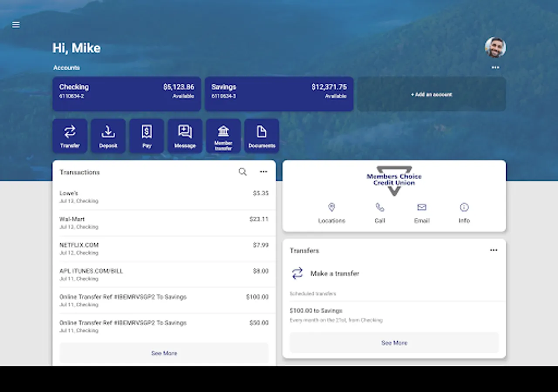Open the Documents icon

pyautogui.click(x=262, y=136)
